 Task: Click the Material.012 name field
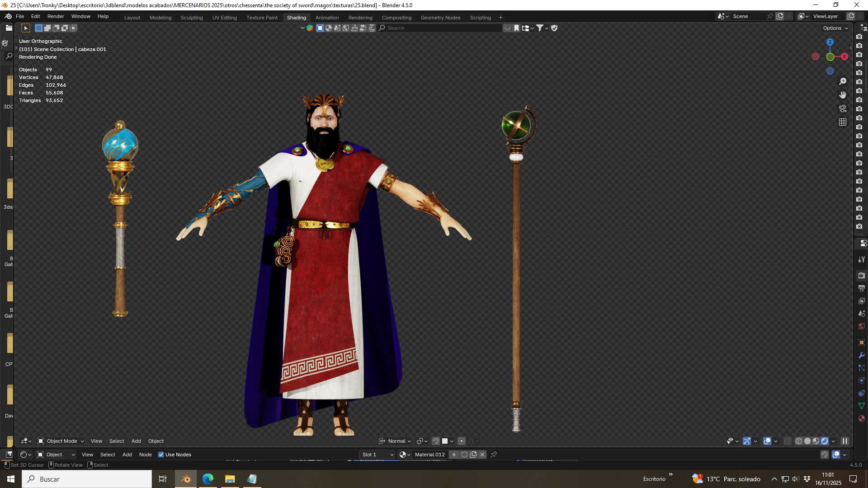[429, 455]
